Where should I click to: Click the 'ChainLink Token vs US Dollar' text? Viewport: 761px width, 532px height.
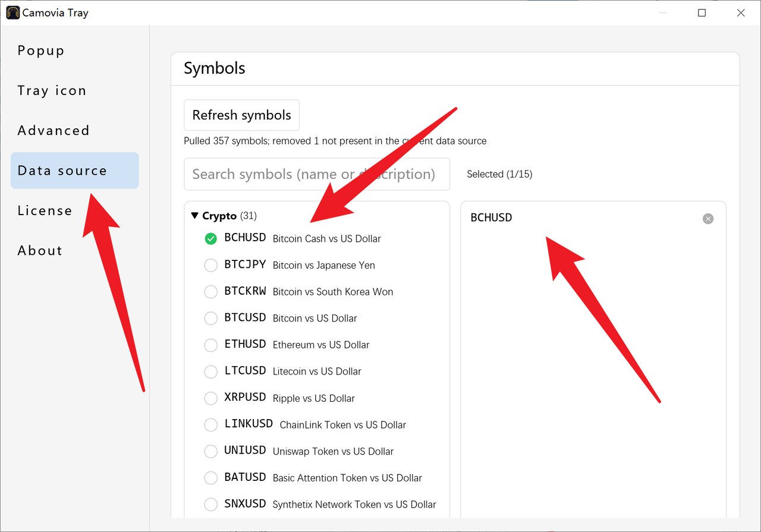[x=343, y=425]
